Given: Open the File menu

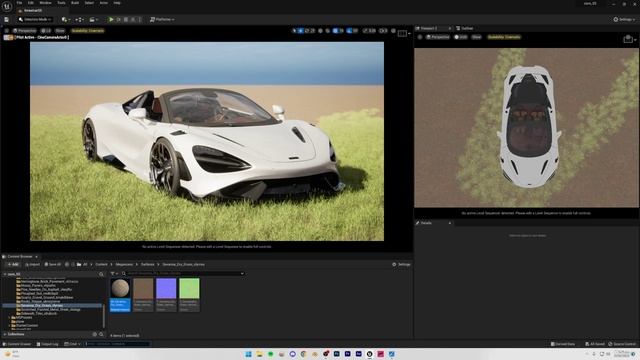Looking at the screenshot, I should tap(19, 3).
